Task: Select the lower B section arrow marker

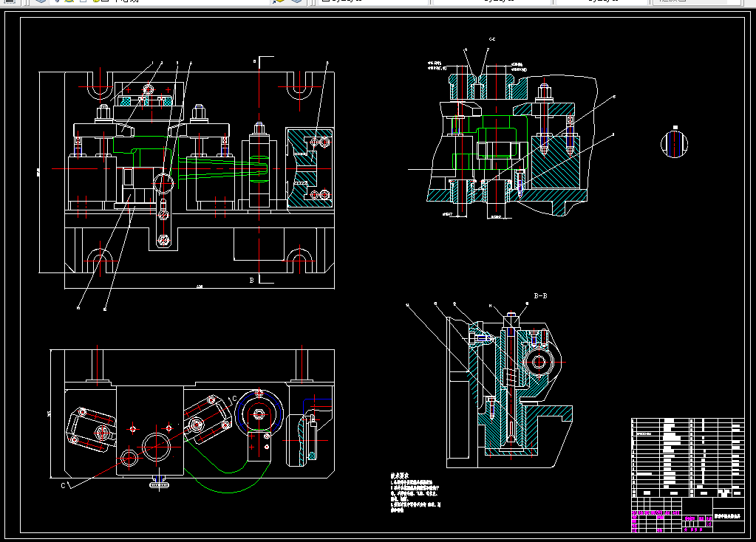Action: [x=262, y=279]
